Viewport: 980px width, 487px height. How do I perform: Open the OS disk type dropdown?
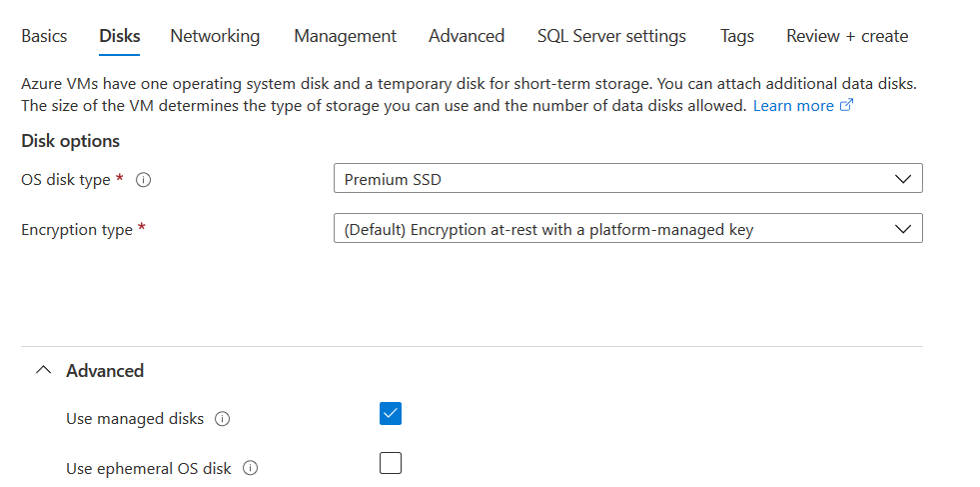[627, 180]
